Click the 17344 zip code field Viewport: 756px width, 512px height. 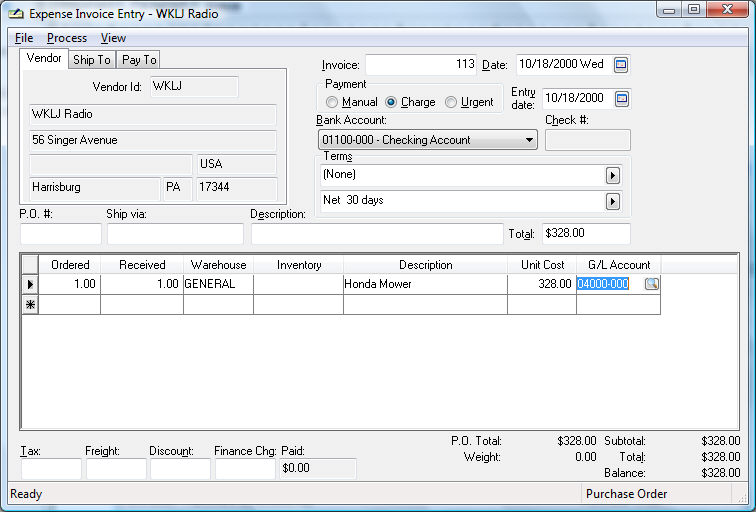(237, 188)
